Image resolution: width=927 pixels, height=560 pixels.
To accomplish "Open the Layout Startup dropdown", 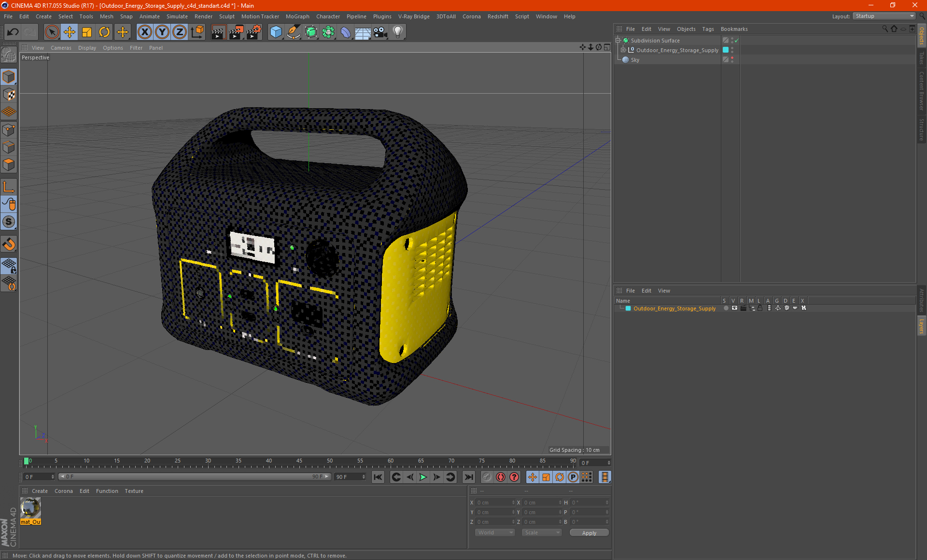I will [x=885, y=16].
